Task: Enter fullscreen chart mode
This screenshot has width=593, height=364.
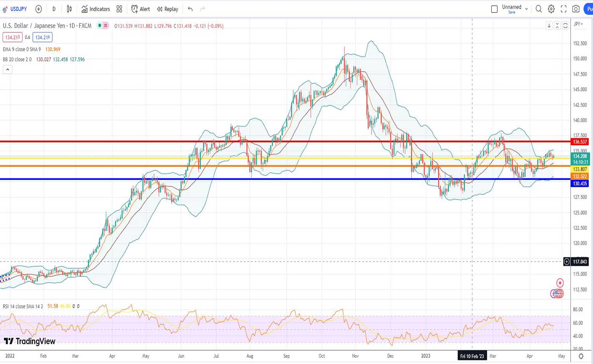Action: 564,9
